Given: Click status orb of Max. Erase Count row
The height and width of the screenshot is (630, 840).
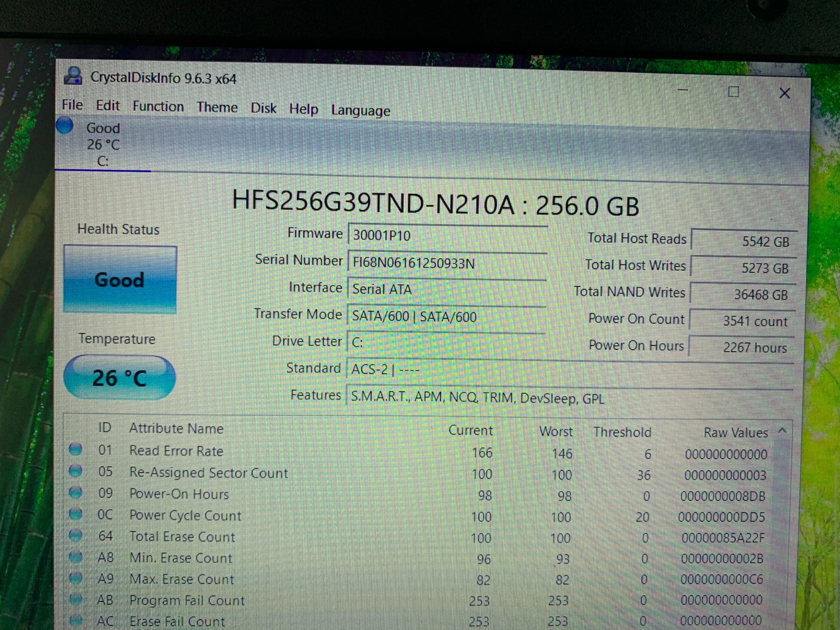Looking at the screenshot, I should point(76,578).
